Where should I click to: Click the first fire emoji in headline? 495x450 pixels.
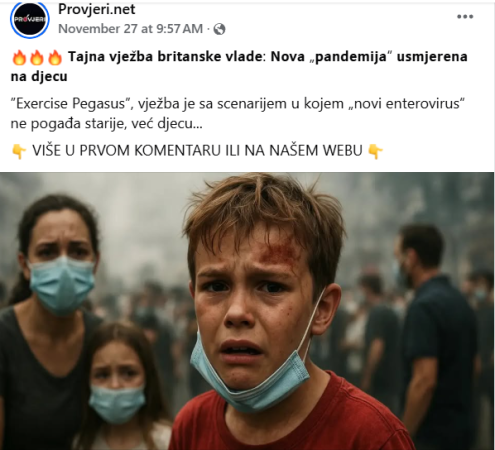pos(19,57)
